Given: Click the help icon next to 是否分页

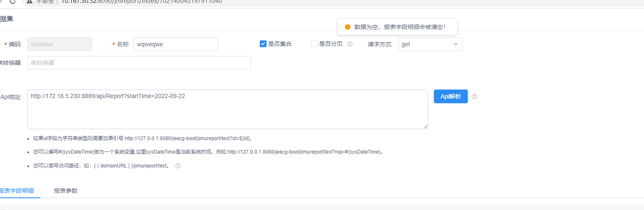Looking at the screenshot, I should pos(350,44).
